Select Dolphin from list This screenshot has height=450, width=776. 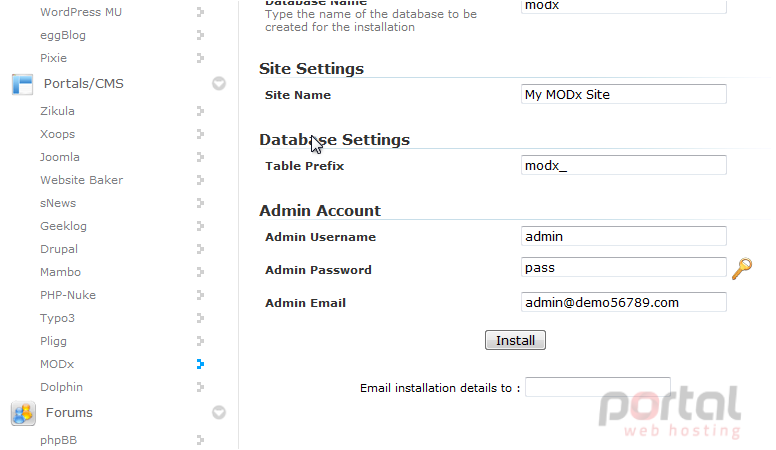pyautogui.click(x=61, y=387)
